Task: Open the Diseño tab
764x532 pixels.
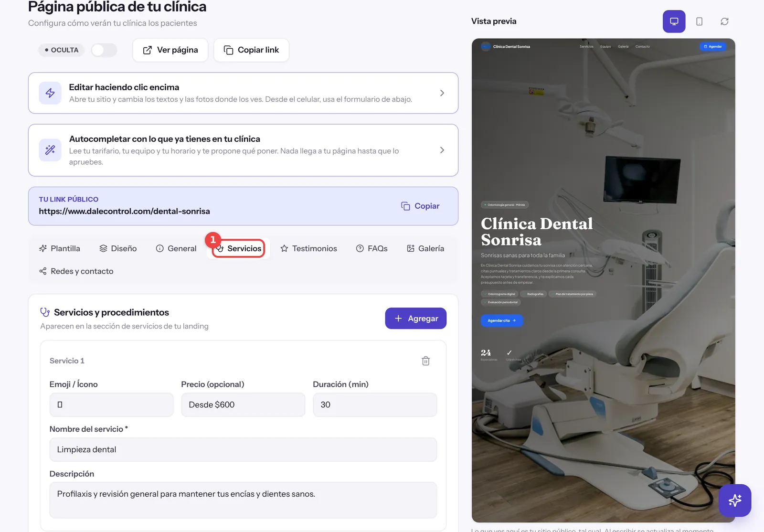Action: [x=118, y=248]
